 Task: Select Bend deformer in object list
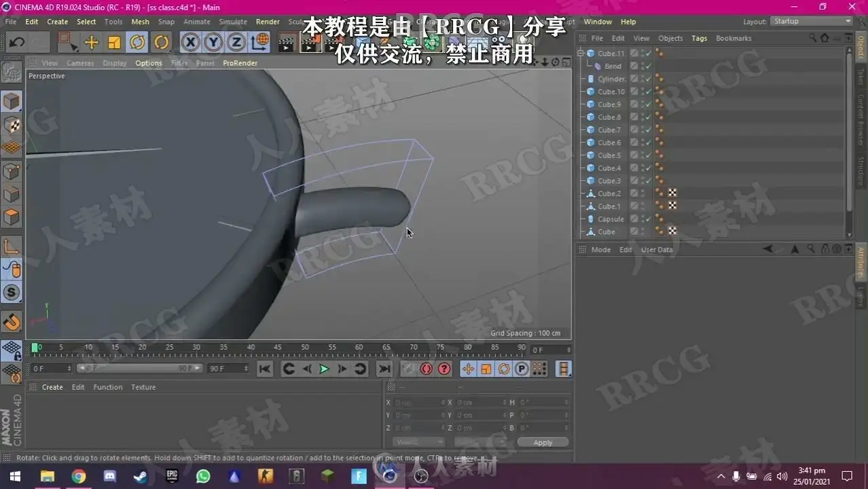click(613, 66)
